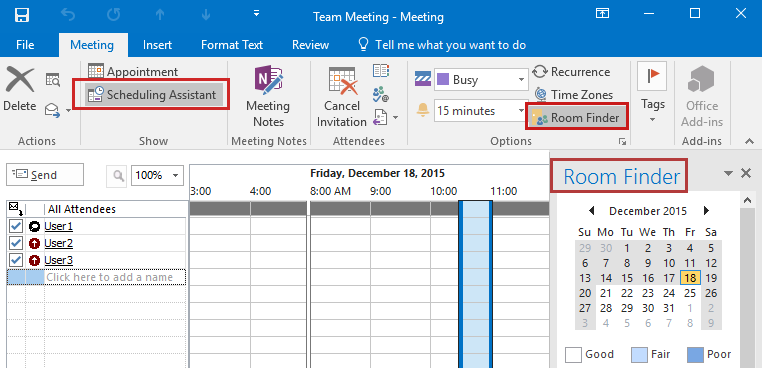Viewport: 762px width, 368px height.
Task: Toggle the User1 attendee checkbox
Action: point(16,226)
